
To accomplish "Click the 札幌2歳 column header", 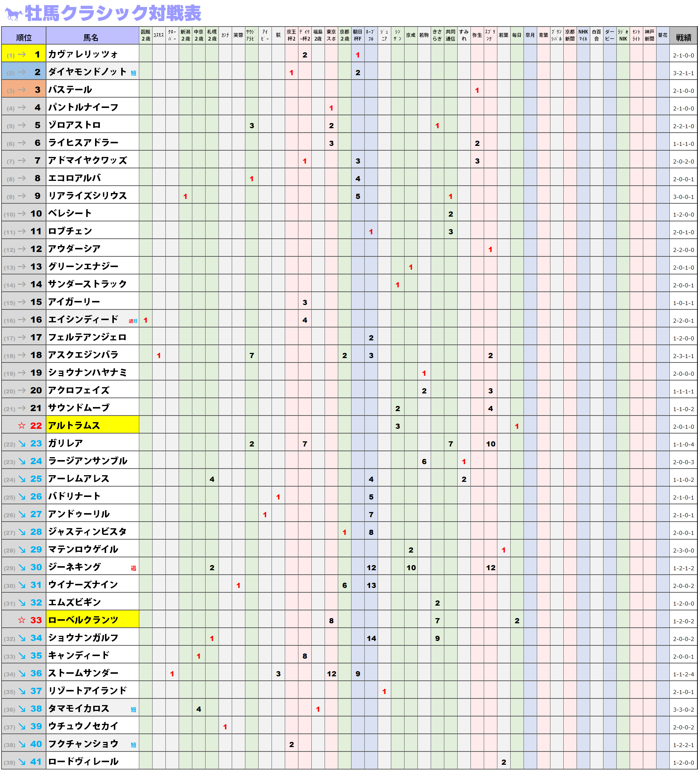I will [212, 36].
